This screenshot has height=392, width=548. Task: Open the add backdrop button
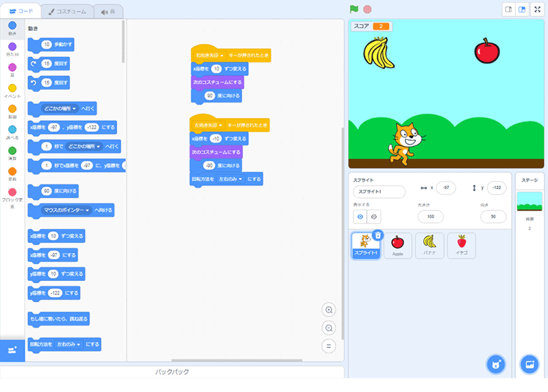click(529, 364)
